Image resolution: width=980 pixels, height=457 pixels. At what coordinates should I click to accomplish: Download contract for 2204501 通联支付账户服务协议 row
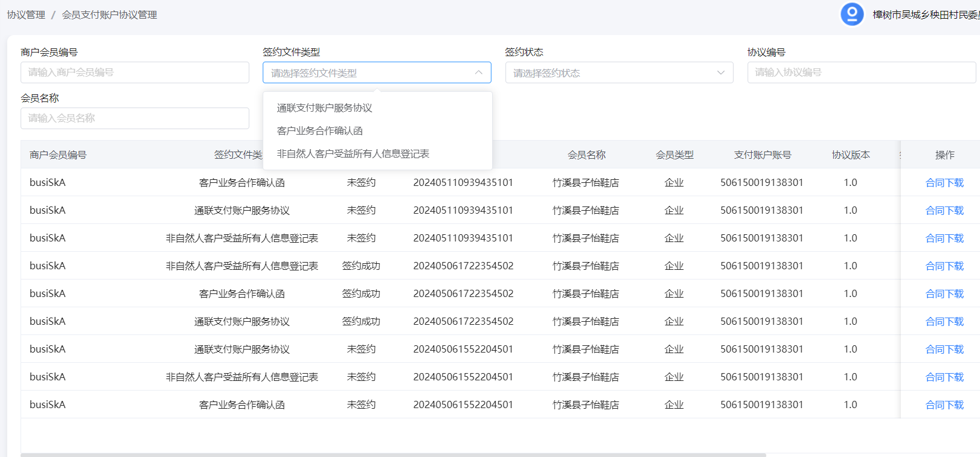(x=944, y=350)
